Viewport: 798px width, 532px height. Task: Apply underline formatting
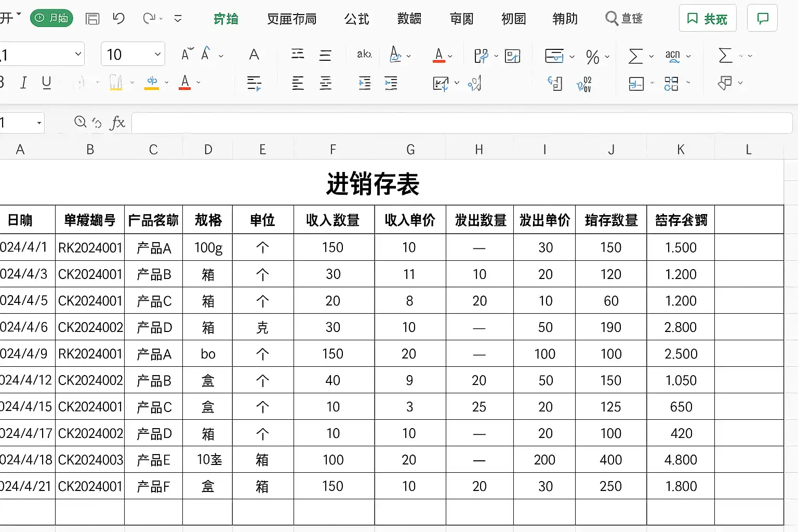tap(47, 83)
